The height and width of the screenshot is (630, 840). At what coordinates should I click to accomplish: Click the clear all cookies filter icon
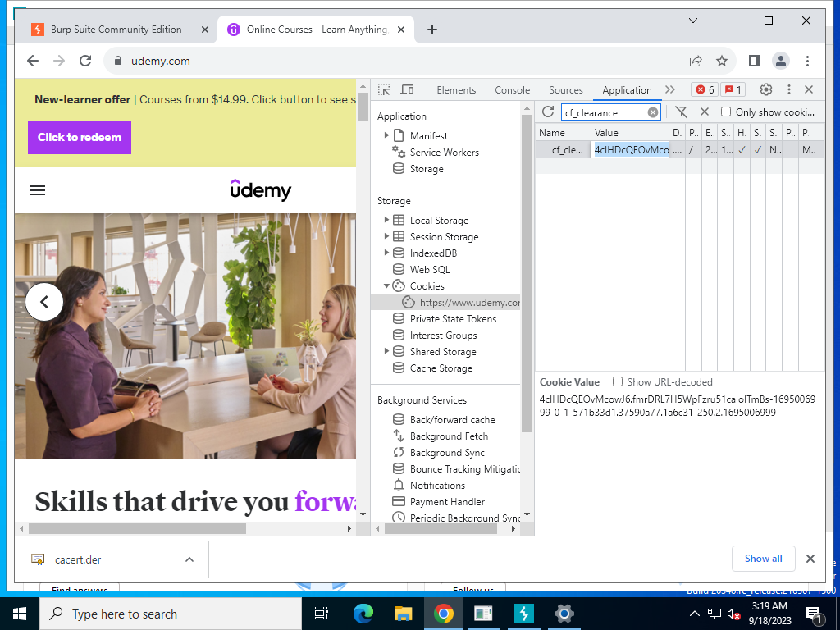click(x=681, y=112)
